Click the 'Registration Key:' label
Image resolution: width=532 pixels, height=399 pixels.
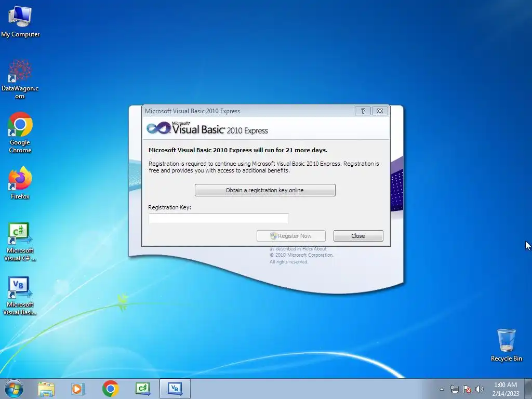click(x=170, y=207)
